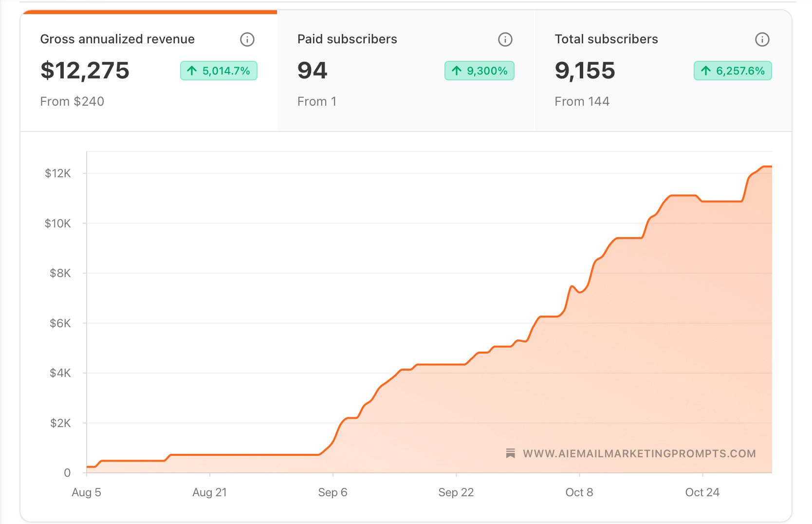Image resolution: width=812 pixels, height=524 pixels.
Task: Click the $10K y-axis label
Action: tap(58, 224)
